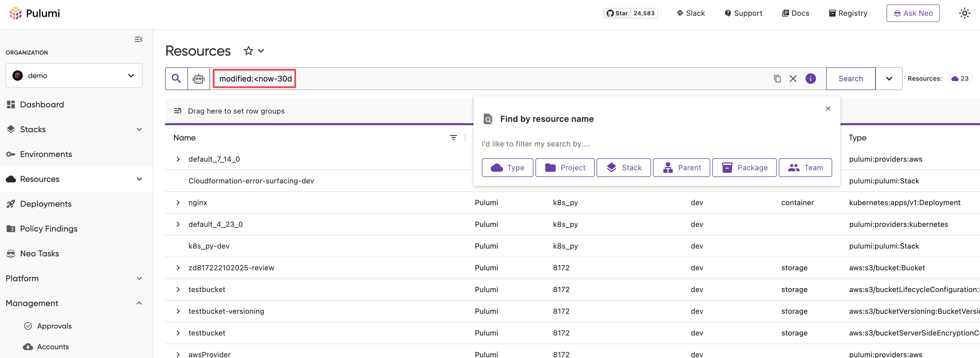The width and height of the screenshot is (980, 358).
Task: Open the demo organization selector
Action: pyautogui.click(x=74, y=76)
